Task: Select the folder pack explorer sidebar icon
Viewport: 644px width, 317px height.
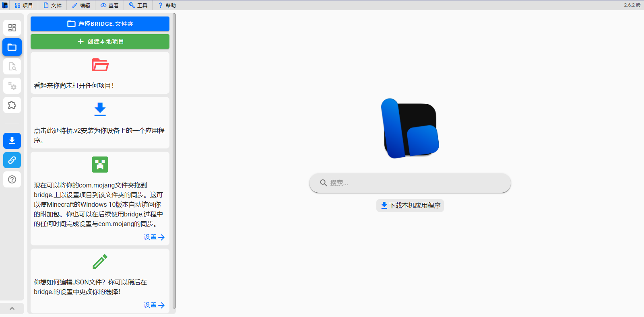Action: tap(12, 47)
